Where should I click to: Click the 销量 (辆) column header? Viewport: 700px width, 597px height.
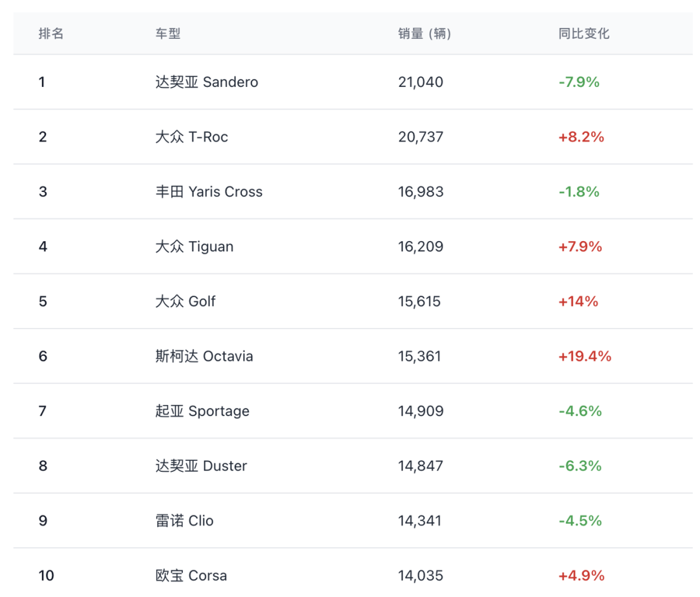(x=425, y=34)
